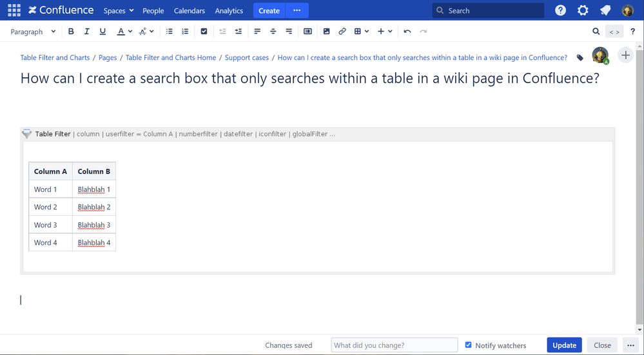The width and height of the screenshot is (644, 355).
Task: Click the Table Filter macro funnel icon
Action: point(26,133)
